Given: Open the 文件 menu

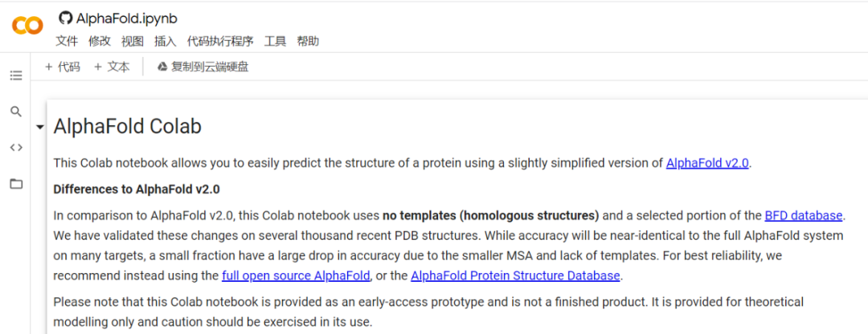Looking at the screenshot, I should [x=67, y=42].
